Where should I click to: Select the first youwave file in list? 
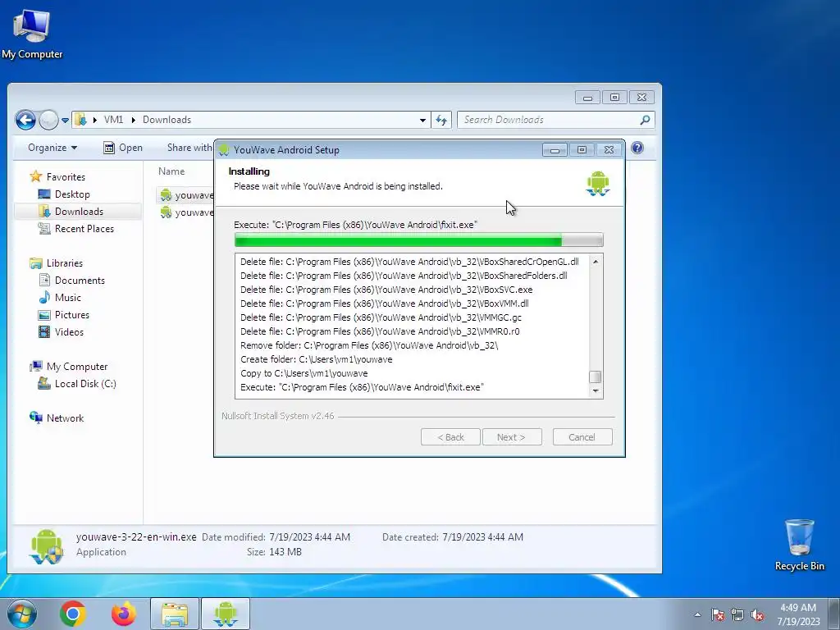pos(187,195)
